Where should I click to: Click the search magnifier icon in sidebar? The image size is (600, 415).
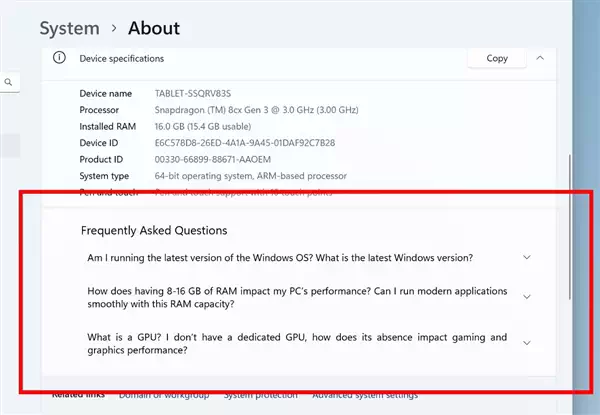pyautogui.click(x=8, y=82)
